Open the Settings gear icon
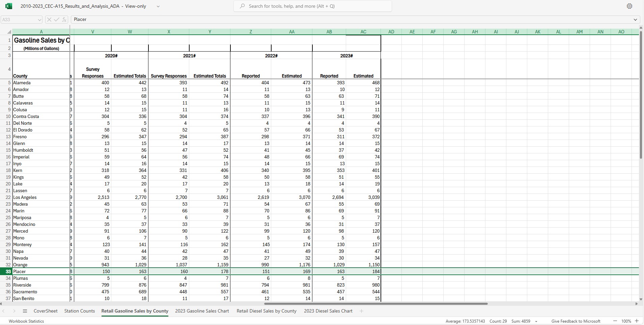Viewport: 644px width, 325px height. click(x=629, y=6)
